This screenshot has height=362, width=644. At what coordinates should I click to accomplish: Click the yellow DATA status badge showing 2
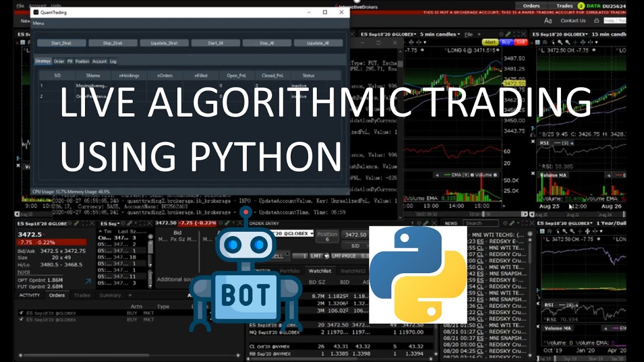point(581,6)
